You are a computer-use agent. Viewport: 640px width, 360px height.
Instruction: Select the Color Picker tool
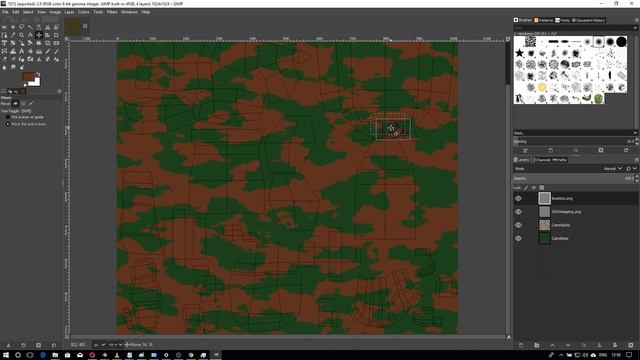pos(13,35)
